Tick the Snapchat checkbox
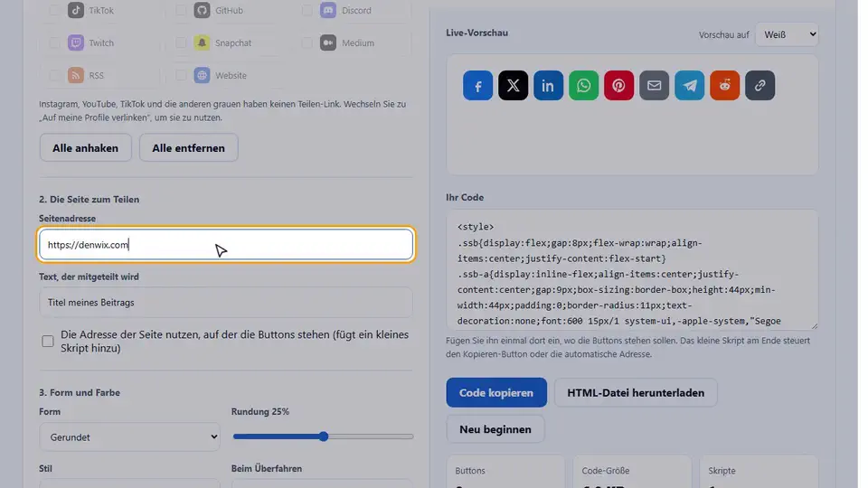The width and height of the screenshot is (868, 488). pos(181,42)
